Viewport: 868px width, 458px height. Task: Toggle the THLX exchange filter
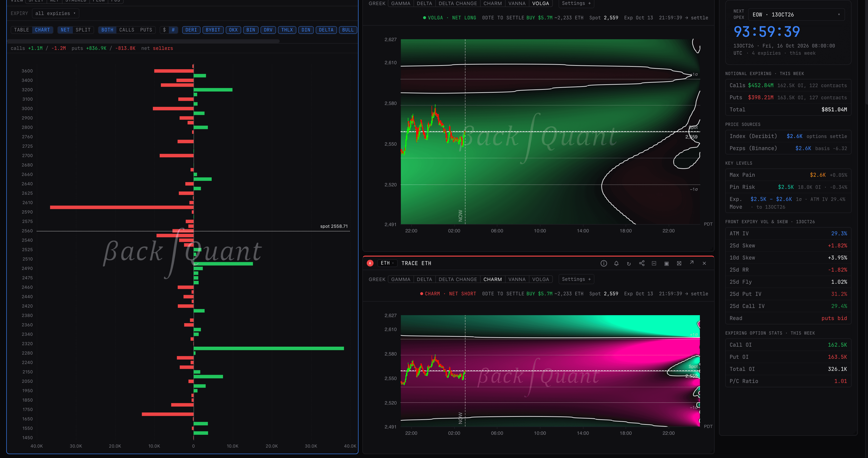point(287,30)
